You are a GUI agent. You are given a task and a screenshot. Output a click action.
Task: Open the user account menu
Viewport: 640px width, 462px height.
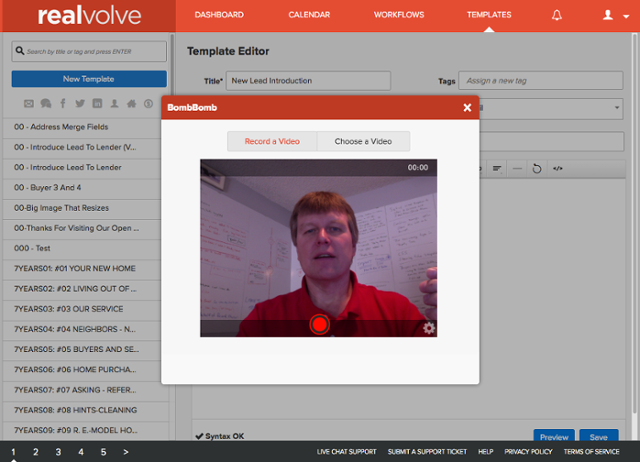pyautogui.click(x=616, y=15)
